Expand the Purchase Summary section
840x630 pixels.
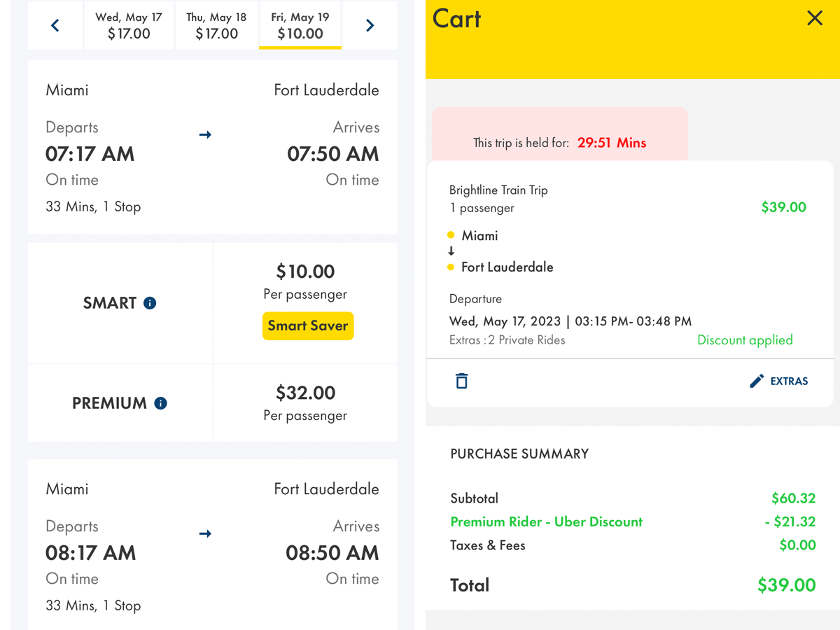[519, 454]
